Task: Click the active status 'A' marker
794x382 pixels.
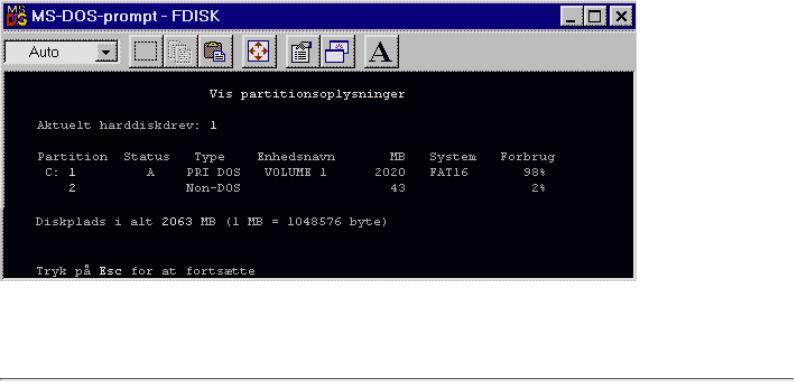Action: 150,172
